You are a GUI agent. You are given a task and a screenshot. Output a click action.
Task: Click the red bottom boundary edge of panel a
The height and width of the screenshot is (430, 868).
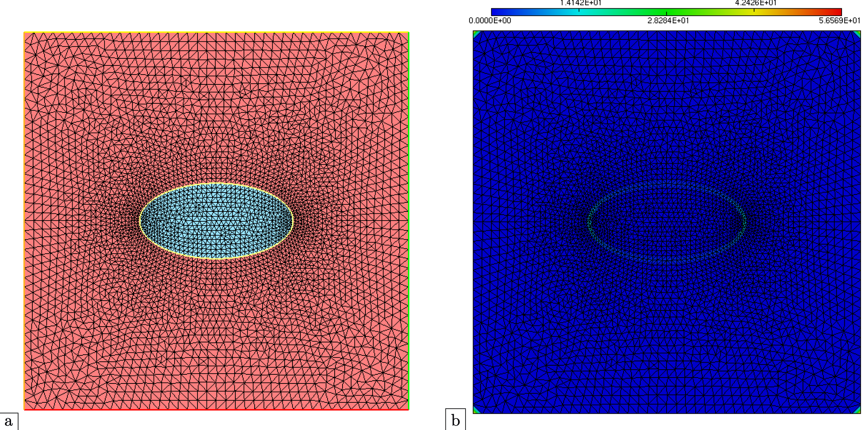point(216,409)
